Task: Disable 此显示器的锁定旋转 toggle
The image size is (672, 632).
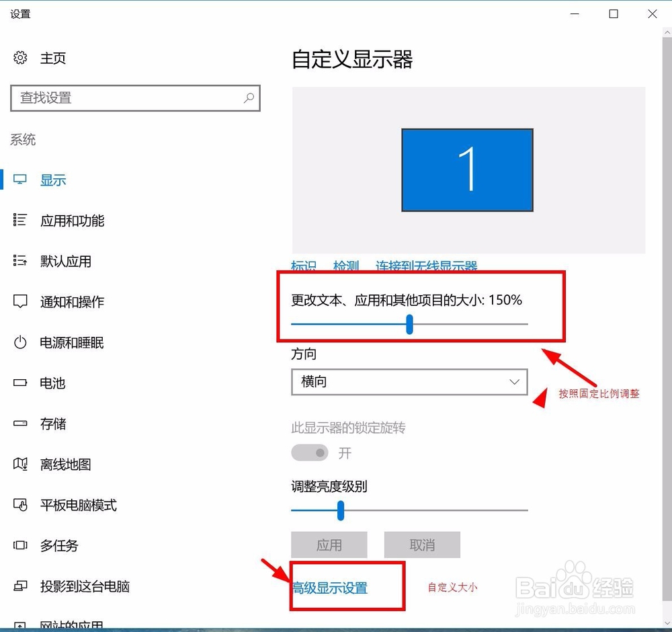Action: pos(309,452)
